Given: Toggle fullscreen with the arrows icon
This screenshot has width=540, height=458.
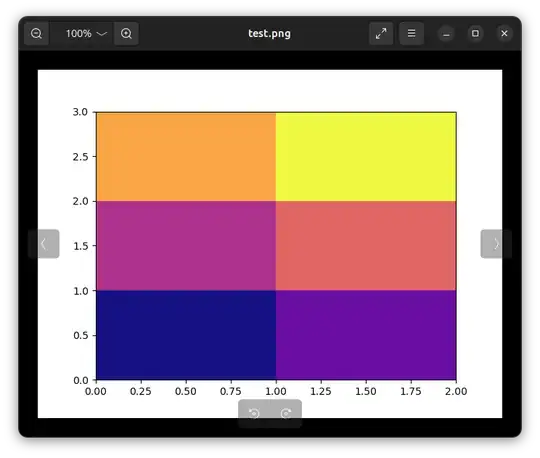Looking at the screenshot, I should coord(381,33).
